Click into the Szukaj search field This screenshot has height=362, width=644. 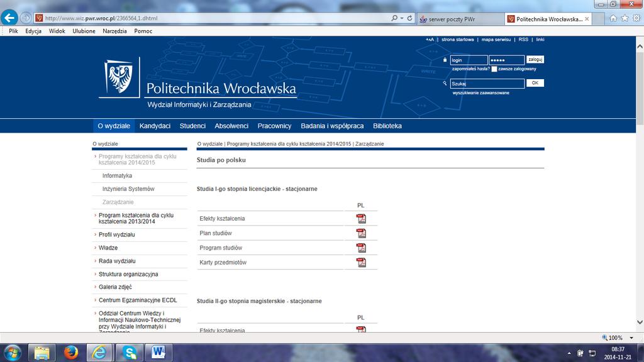click(487, 84)
